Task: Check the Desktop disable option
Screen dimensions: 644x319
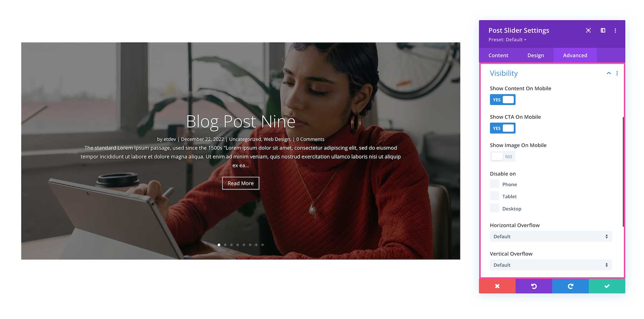Action: (x=494, y=208)
